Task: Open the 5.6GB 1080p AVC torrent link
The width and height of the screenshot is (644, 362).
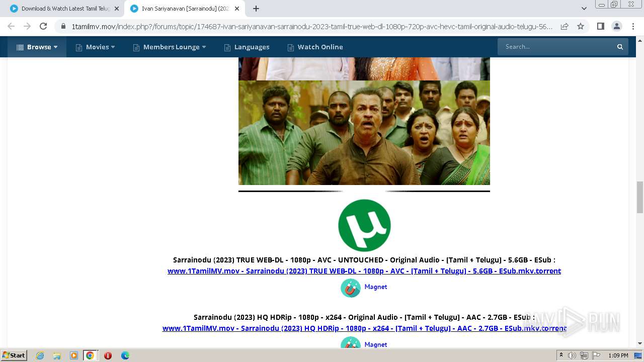Action: pos(364,270)
